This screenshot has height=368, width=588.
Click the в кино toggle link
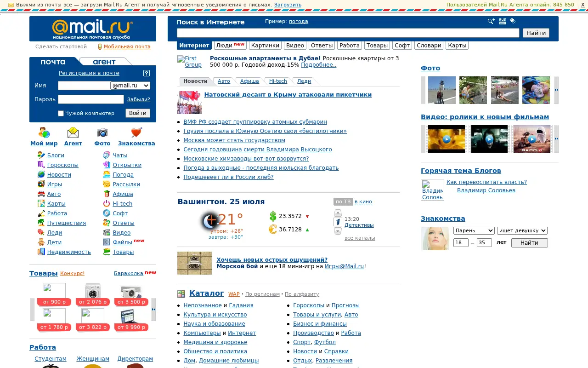click(363, 201)
